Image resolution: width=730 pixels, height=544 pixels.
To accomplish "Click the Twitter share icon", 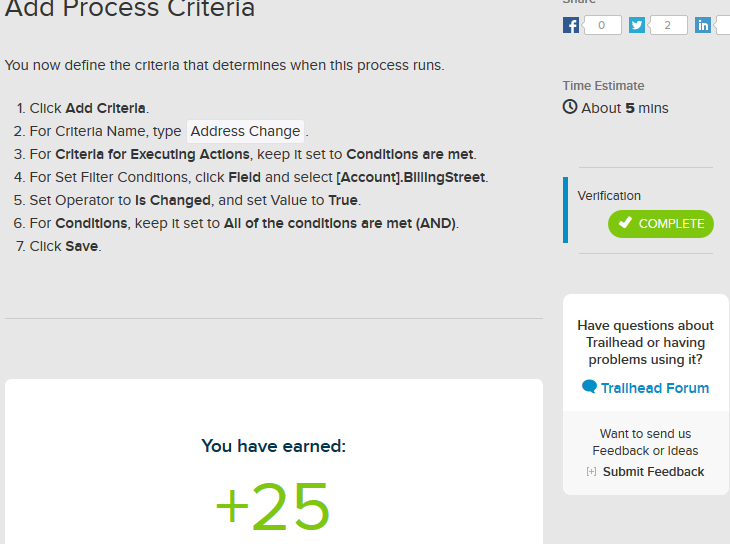I will coord(637,25).
